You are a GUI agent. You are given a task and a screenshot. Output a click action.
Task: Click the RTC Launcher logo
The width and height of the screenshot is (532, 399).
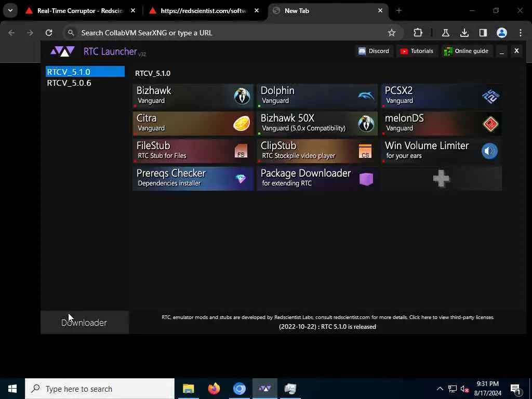coord(62,51)
